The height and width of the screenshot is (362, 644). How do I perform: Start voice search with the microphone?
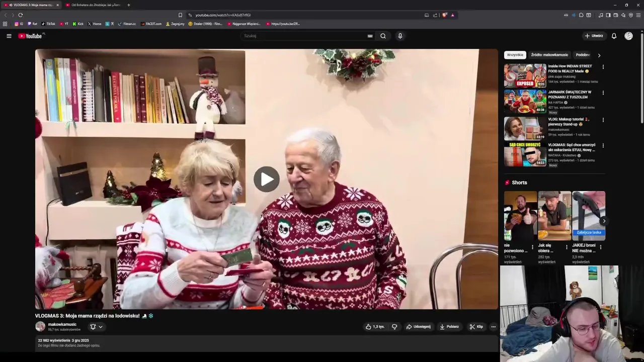click(x=400, y=36)
